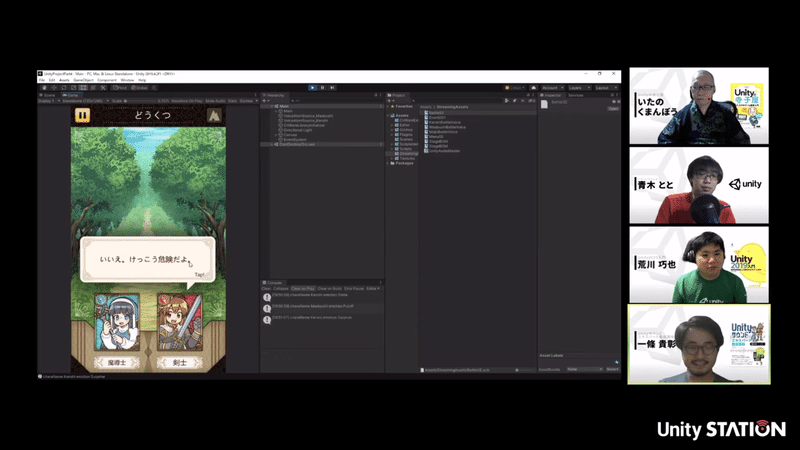Switch to the Scene tab

click(49, 95)
